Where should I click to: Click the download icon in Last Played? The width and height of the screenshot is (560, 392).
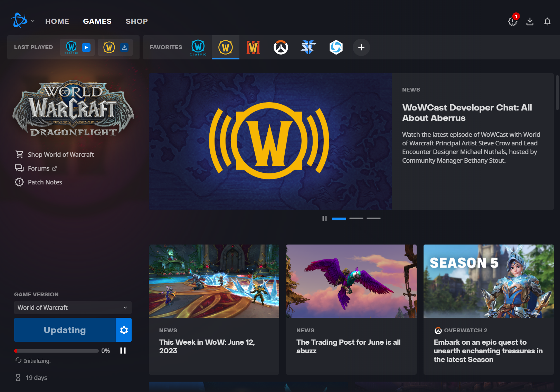point(124,47)
